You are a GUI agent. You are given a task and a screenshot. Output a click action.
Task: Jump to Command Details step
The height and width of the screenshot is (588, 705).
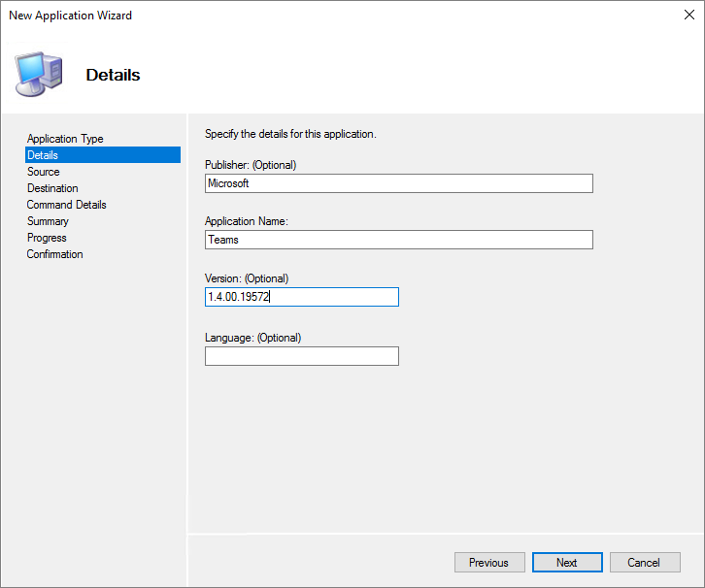(67, 205)
